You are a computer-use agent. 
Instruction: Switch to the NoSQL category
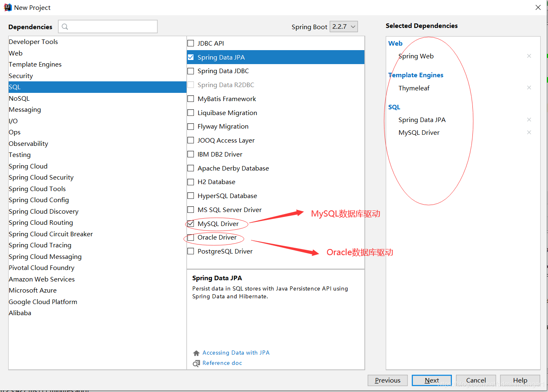[97, 98]
